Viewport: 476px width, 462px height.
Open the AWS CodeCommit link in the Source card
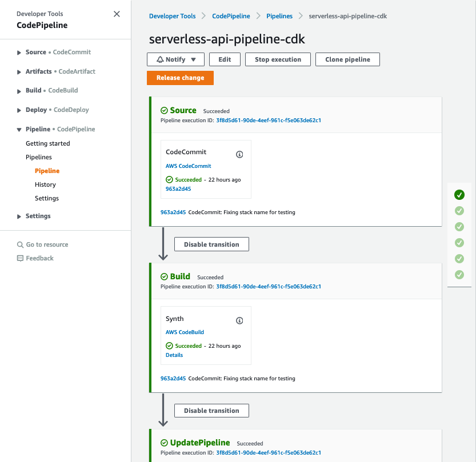pyautogui.click(x=188, y=166)
